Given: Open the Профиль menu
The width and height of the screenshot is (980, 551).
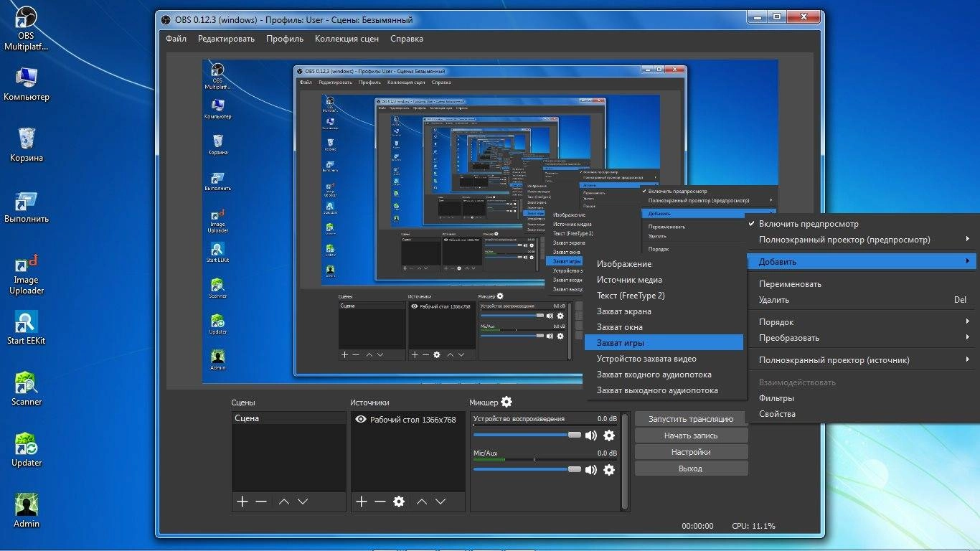Looking at the screenshot, I should [x=285, y=39].
